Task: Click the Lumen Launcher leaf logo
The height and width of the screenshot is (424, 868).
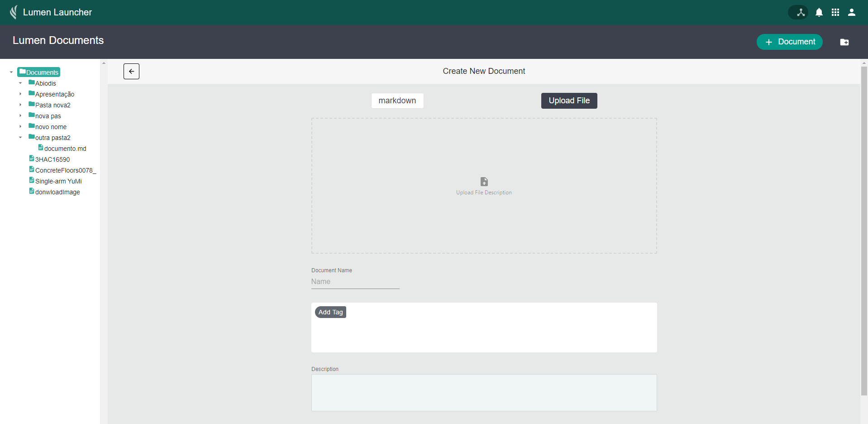Action: [x=14, y=12]
